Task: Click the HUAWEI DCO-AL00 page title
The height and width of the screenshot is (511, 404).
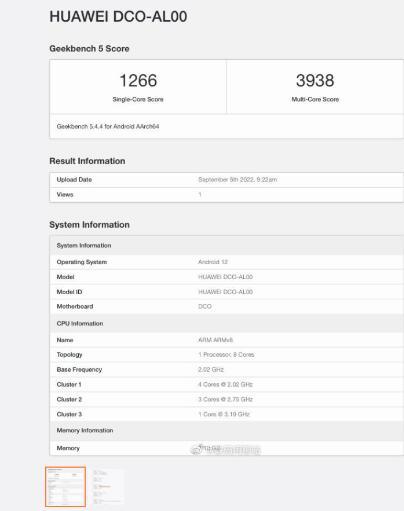Action: click(118, 17)
